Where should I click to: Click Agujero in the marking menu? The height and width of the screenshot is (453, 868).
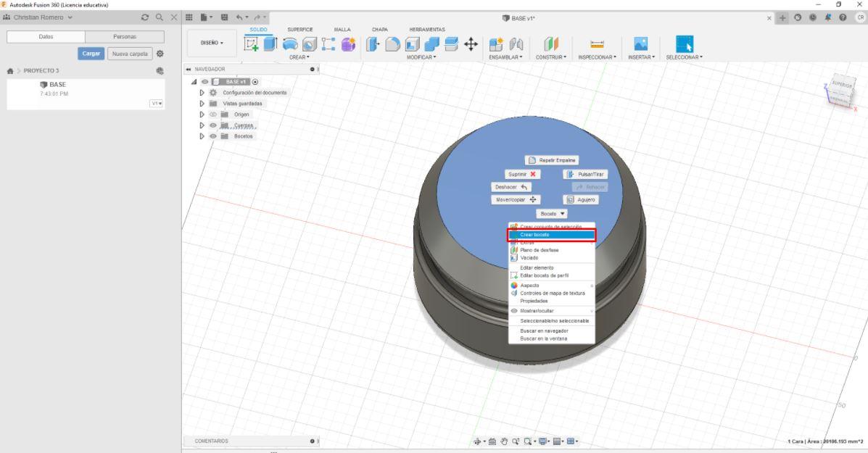pyautogui.click(x=581, y=199)
